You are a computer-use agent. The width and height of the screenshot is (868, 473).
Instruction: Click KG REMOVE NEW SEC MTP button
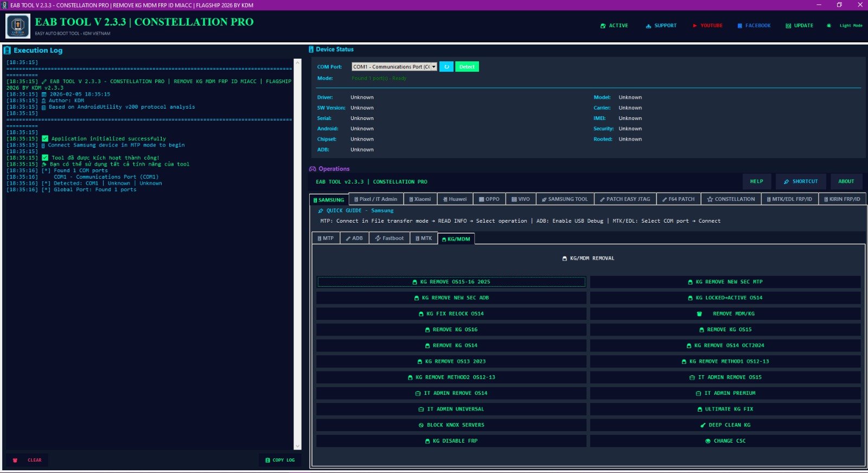[725, 282]
